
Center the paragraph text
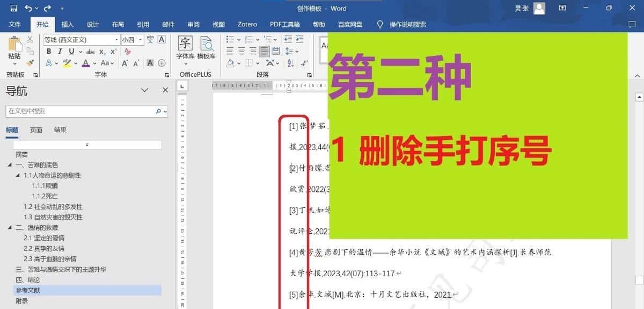(241, 51)
